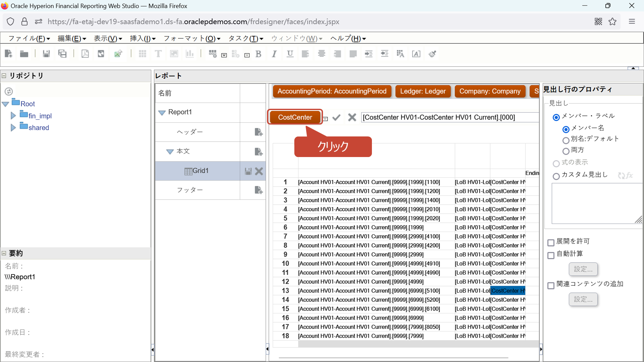Select the カスタム見出し radio option
The height and width of the screenshot is (362, 644).
[556, 176]
